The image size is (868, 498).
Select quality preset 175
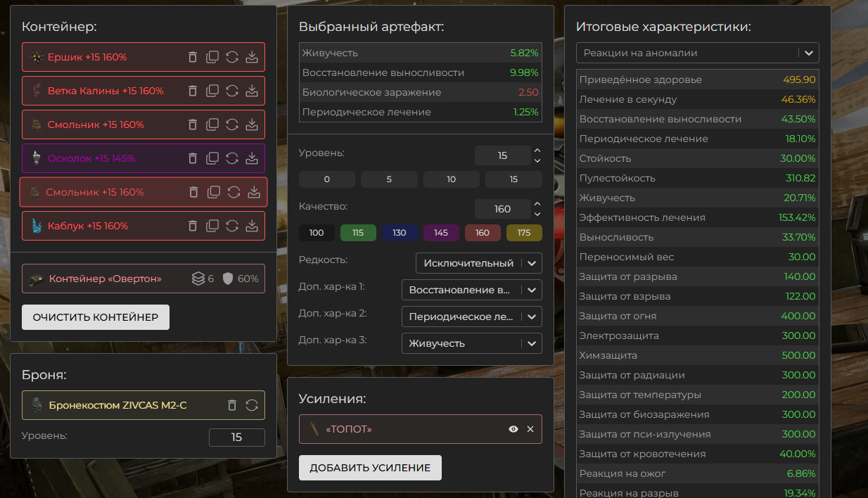pyautogui.click(x=524, y=233)
